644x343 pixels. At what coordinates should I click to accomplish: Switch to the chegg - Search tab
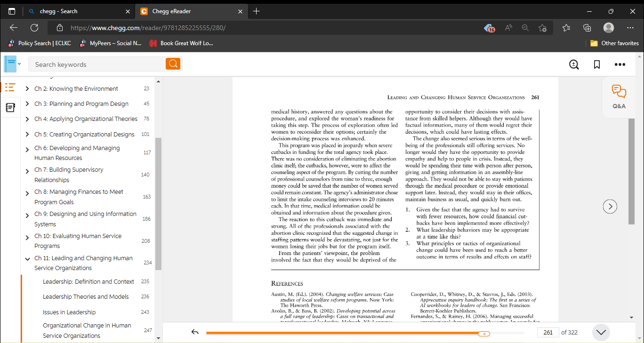79,11
